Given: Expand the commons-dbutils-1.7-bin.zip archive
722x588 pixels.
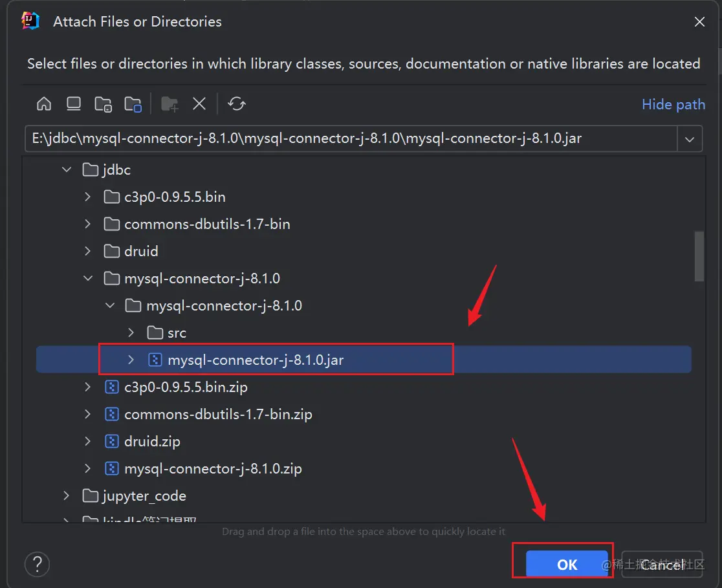Looking at the screenshot, I should pyautogui.click(x=87, y=414).
